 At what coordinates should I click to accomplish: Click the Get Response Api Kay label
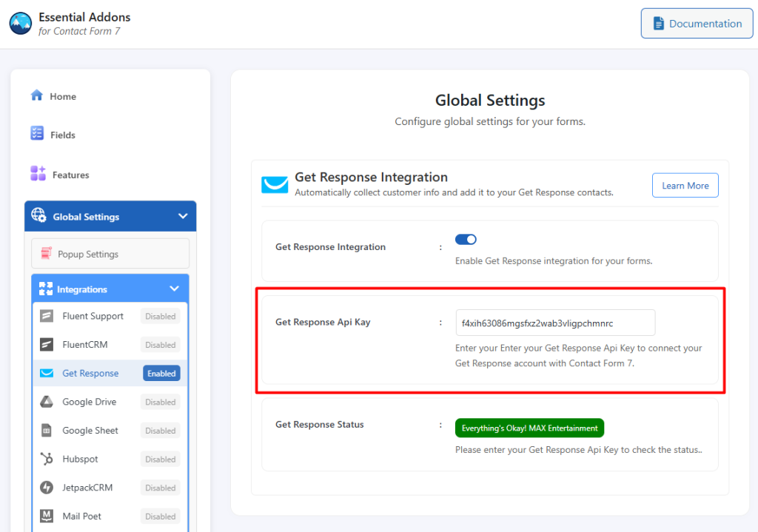point(323,322)
